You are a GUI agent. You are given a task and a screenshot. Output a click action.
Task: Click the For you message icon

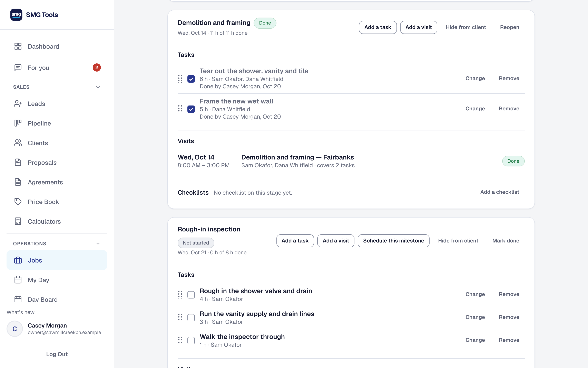(18, 67)
